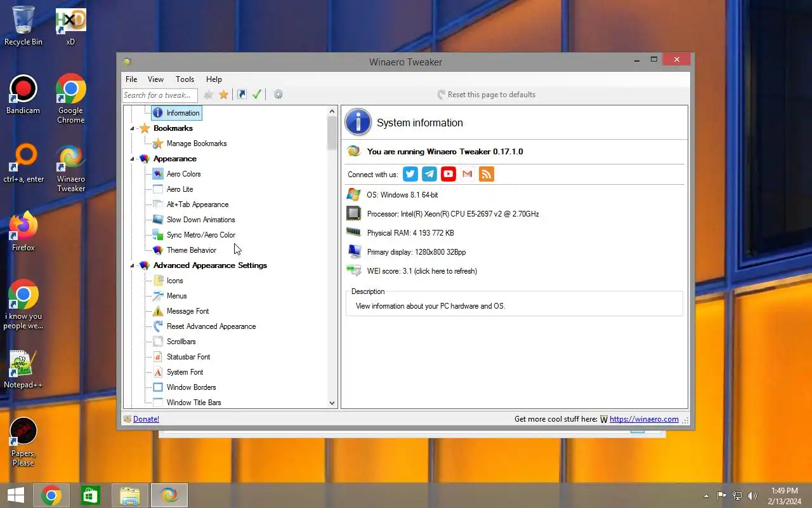The width and height of the screenshot is (812, 508).
Task: Click the Search for a tweak field
Action: [159, 95]
